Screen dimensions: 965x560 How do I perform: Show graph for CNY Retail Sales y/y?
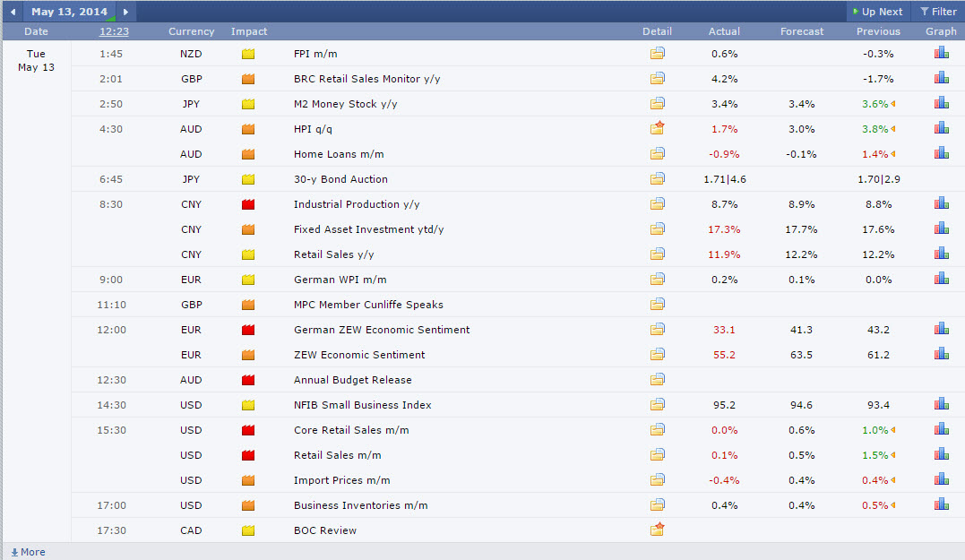(941, 254)
